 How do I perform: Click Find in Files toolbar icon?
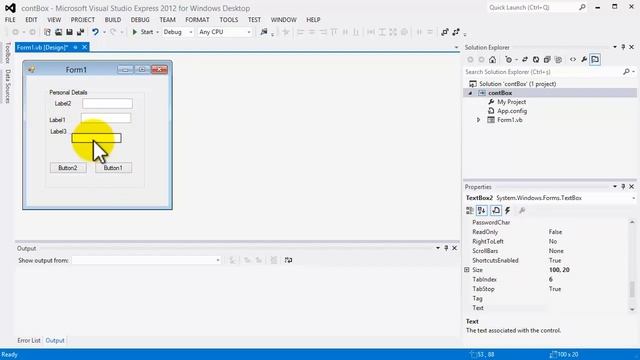pos(264,32)
